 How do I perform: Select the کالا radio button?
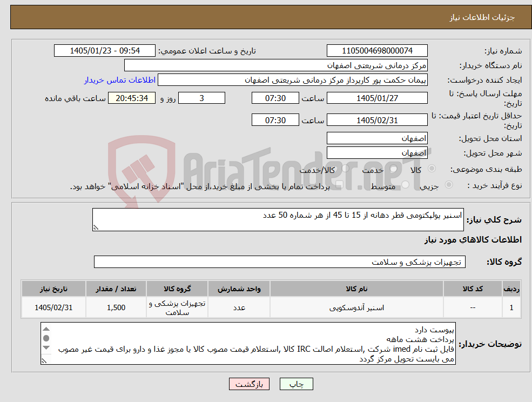[432, 169]
